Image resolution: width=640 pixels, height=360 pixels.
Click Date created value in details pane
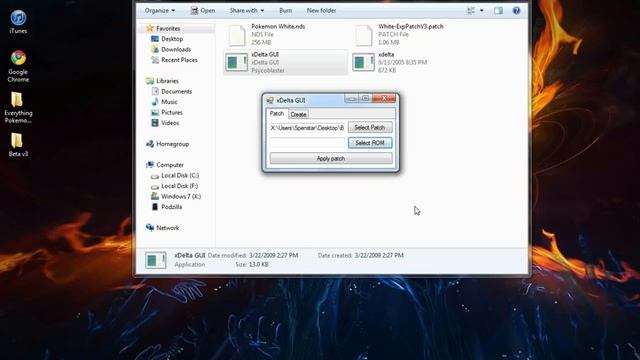pyautogui.click(x=379, y=256)
